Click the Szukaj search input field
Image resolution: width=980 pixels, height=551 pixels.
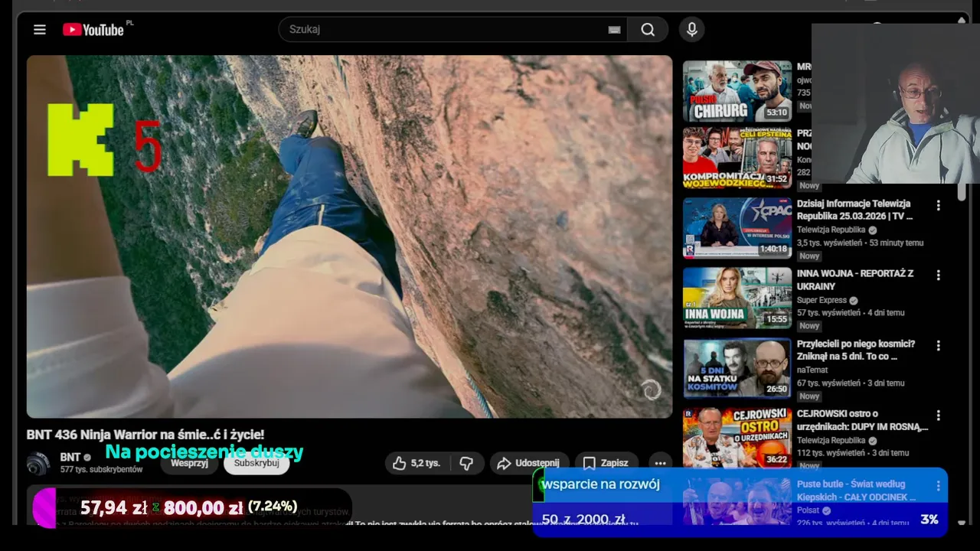(x=452, y=30)
